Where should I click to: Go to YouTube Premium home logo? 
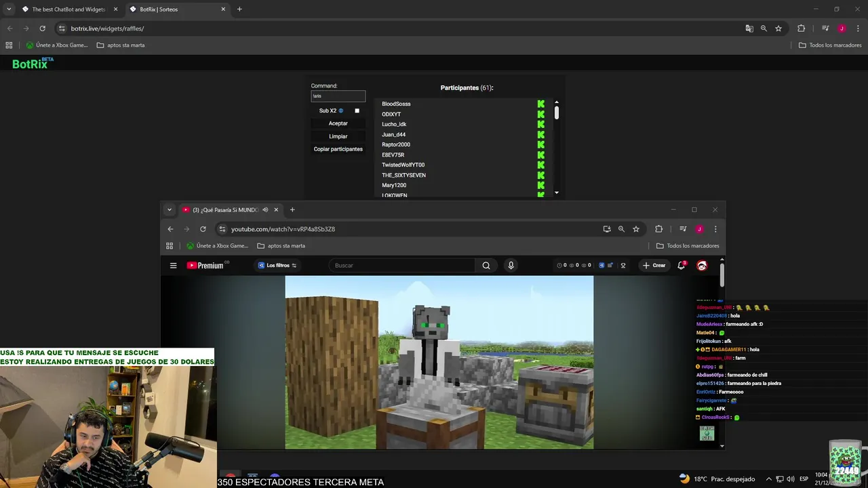pos(207,266)
